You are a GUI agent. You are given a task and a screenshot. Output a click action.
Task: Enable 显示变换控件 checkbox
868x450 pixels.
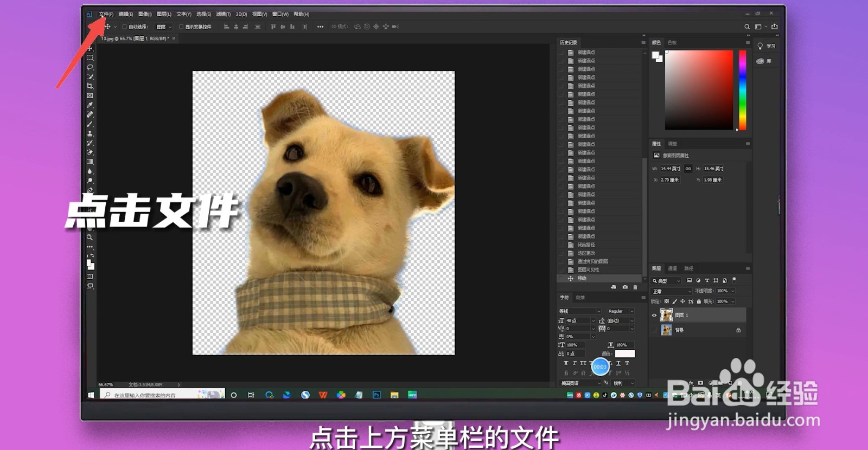(181, 27)
